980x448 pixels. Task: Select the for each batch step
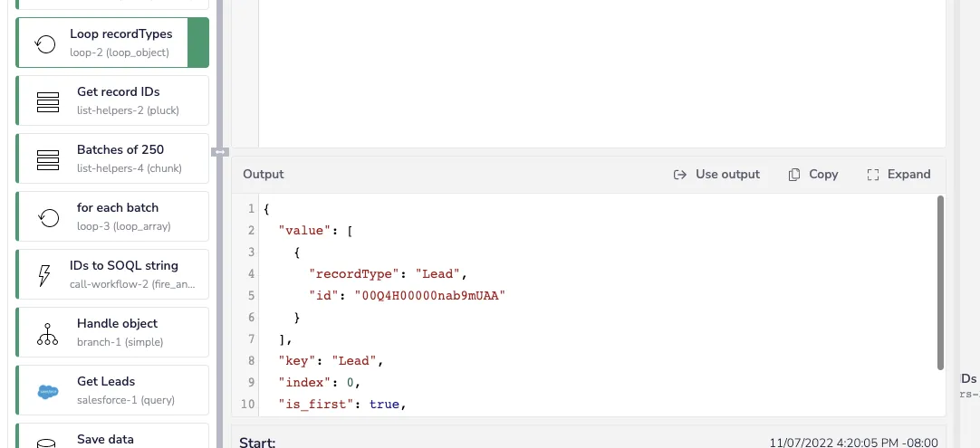click(112, 216)
